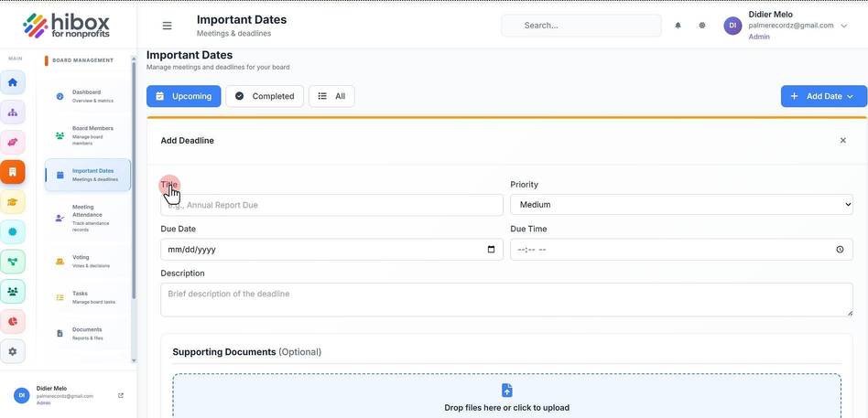The width and height of the screenshot is (868, 418).
Task: Open Documents menu item
Action: pyautogui.click(x=88, y=334)
